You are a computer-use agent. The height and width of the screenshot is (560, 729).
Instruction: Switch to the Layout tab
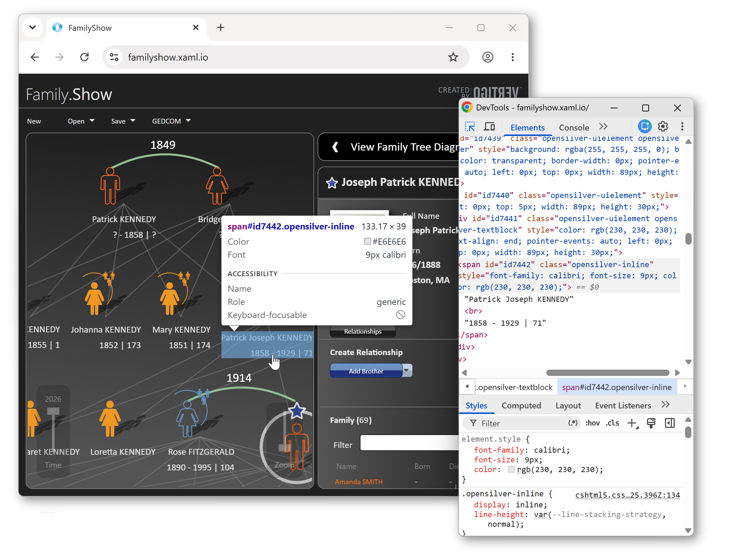click(568, 405)
